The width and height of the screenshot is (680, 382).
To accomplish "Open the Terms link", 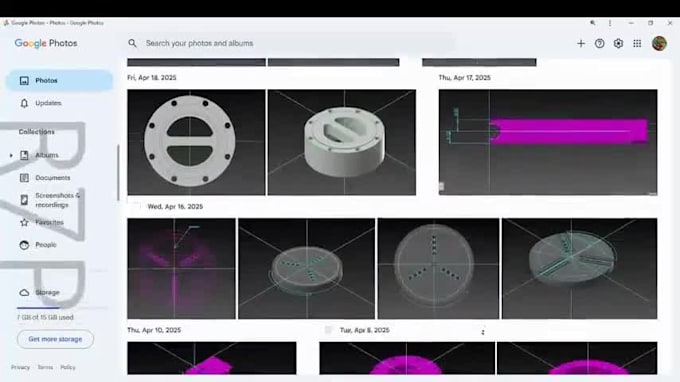I will coord(45,367).
